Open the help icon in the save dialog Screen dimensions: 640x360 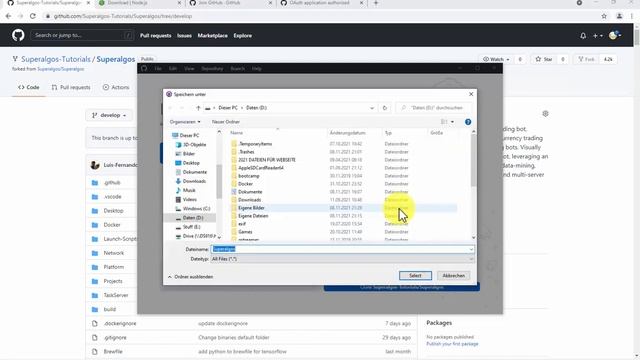pos(468,122)
